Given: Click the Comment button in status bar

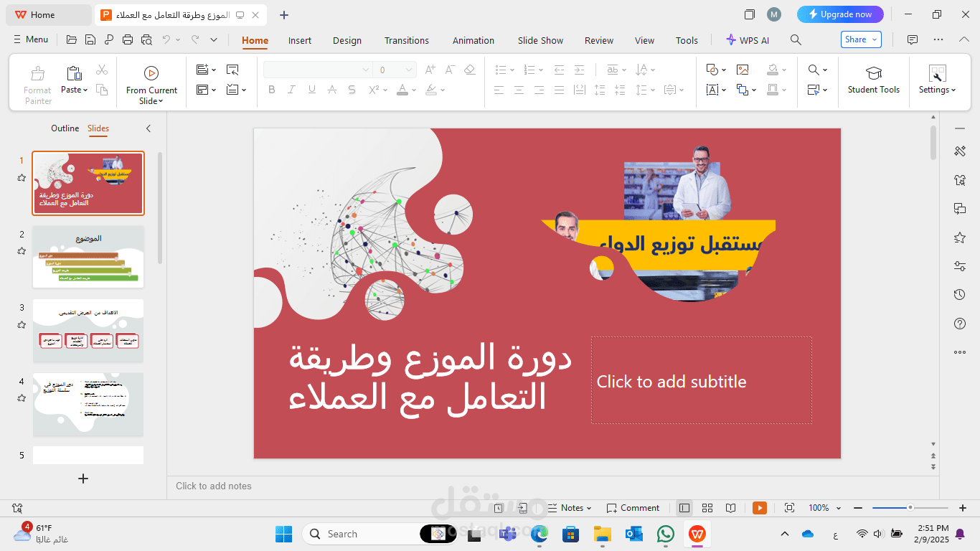Looking at the screenshot, I should pyautogui.click(x=633, y=508).
